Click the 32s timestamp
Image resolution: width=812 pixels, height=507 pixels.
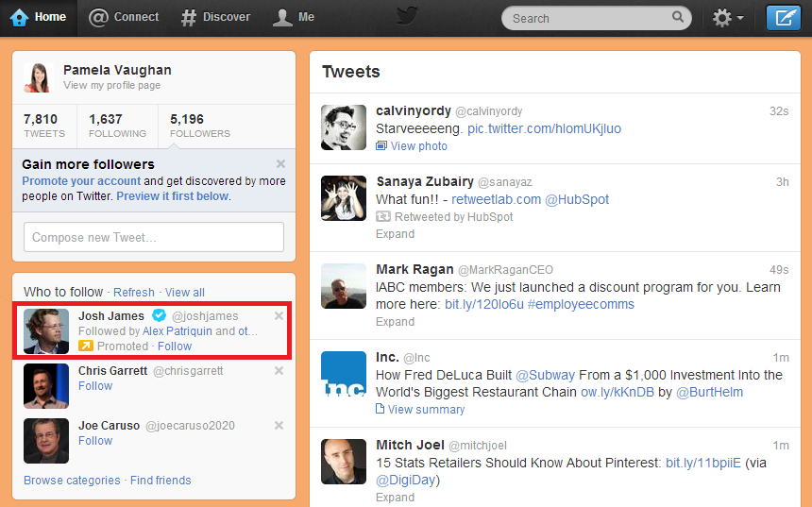[779, 111]
